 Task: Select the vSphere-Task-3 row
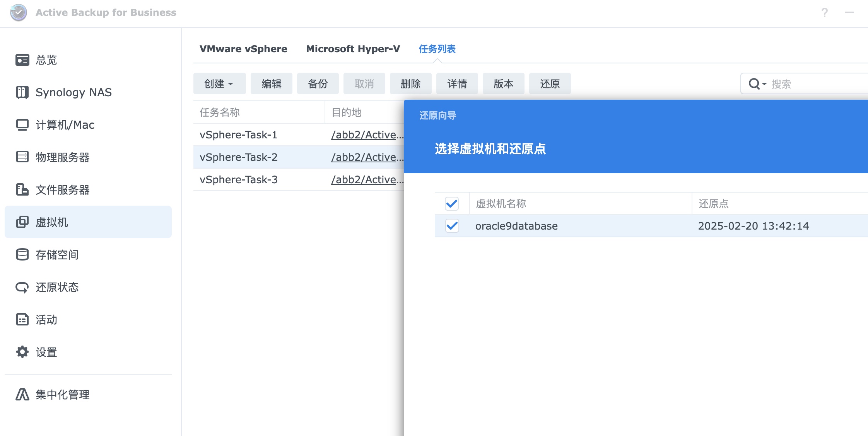pos(299,180)
